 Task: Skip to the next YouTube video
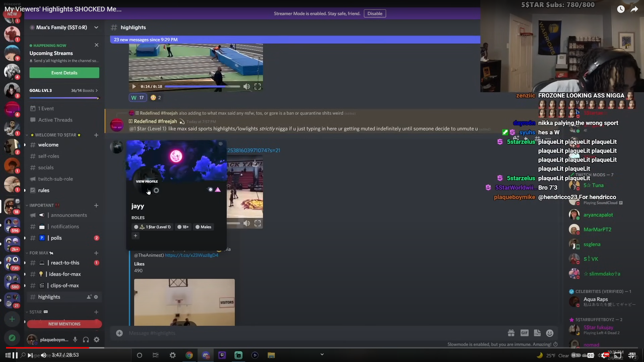click(x=30, y=355)
